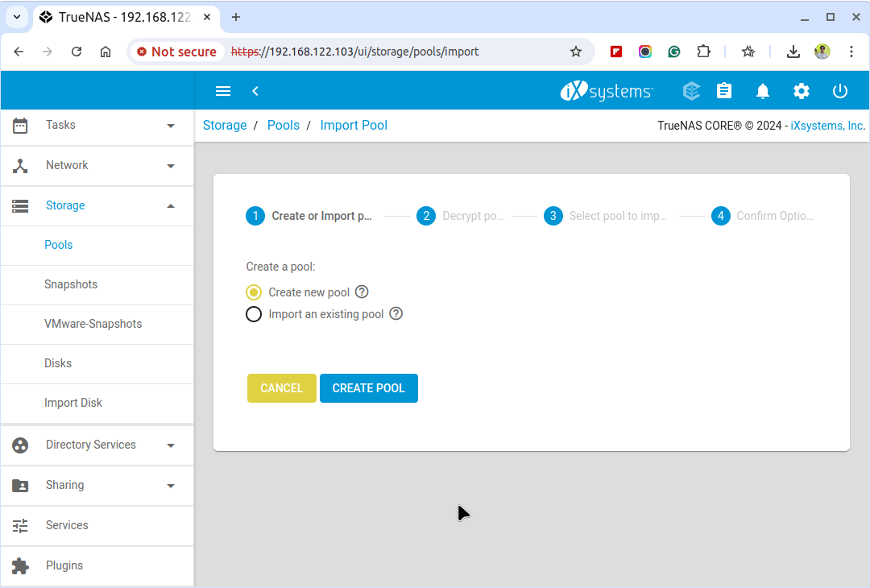Collapse the Storage menu arrow

click(171, 206)
